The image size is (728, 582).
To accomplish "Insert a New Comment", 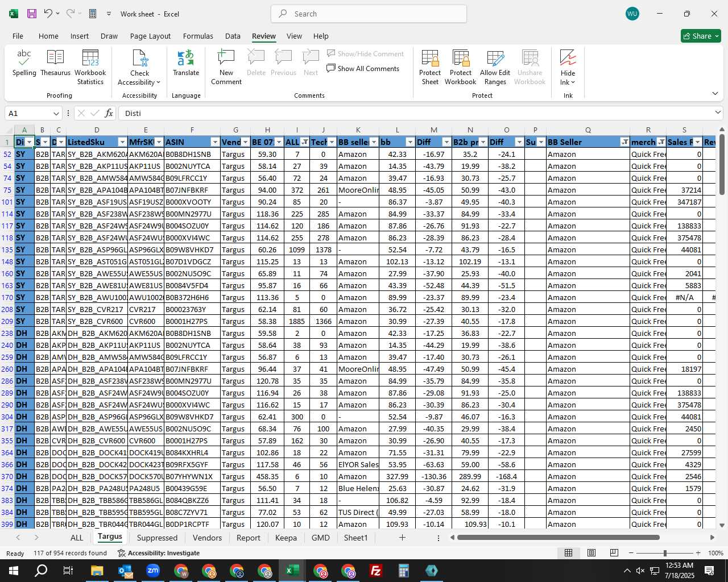I will tap(226, 68).
